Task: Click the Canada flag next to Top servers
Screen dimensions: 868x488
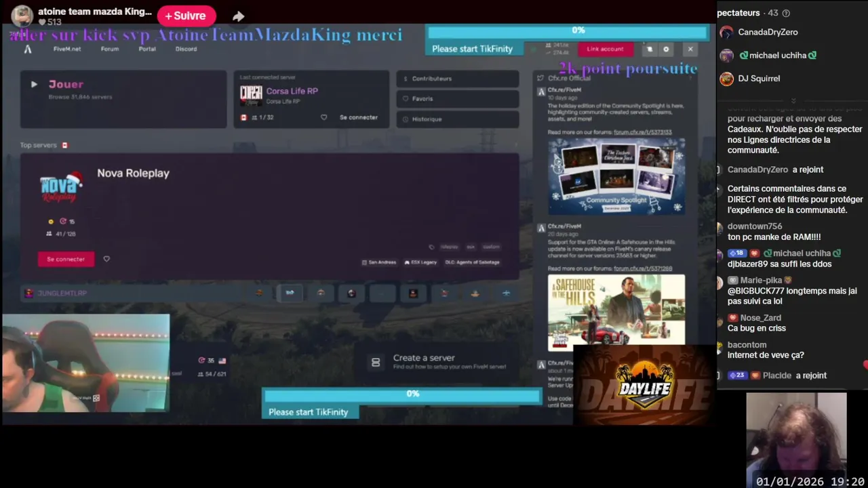Action: 65,145
